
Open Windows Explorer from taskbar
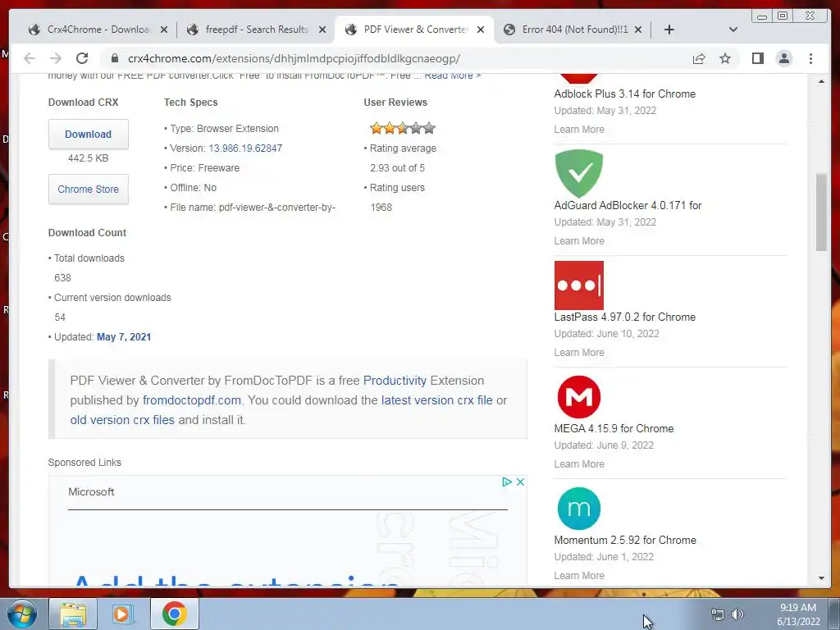tap(73, 614)
